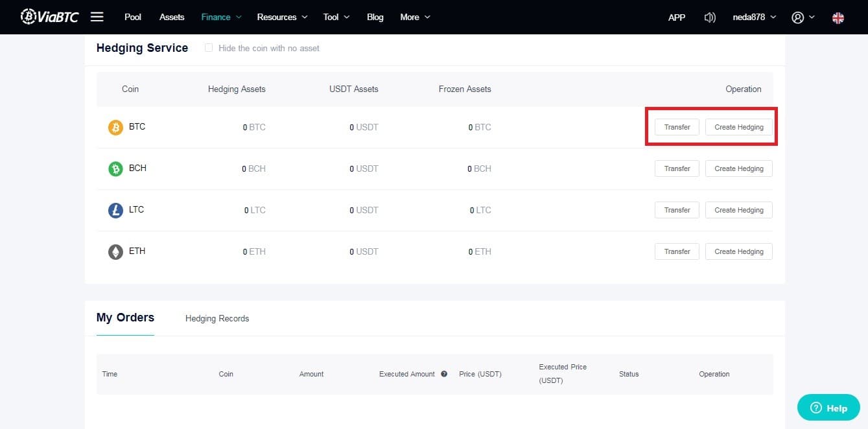This screenshot has width=868, height=429.
Task: Click Transfer for BTC
Action: [x=677, y=127]
